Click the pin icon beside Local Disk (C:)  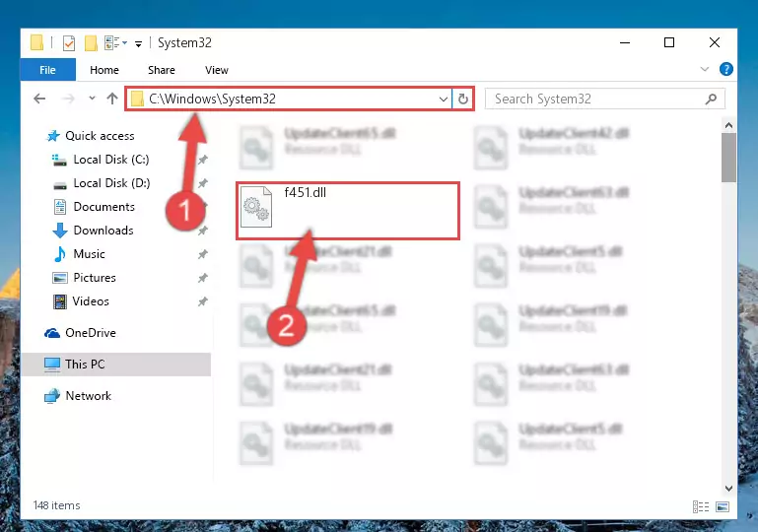click(202, 160)
